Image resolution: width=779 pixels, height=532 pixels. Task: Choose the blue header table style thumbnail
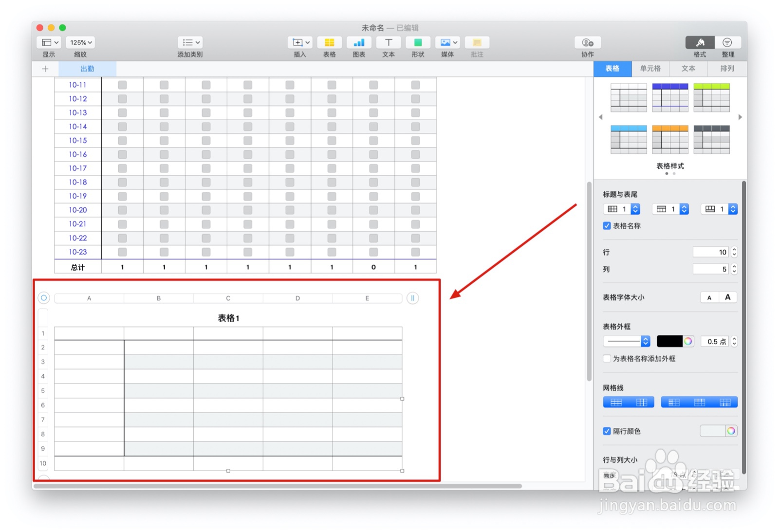[670, 97]
